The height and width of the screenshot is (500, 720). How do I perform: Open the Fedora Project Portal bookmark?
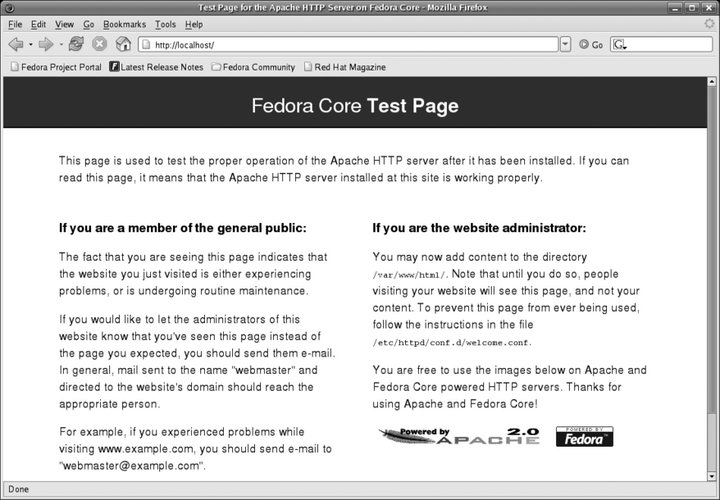pyautogui.click(x=56, y=67)
